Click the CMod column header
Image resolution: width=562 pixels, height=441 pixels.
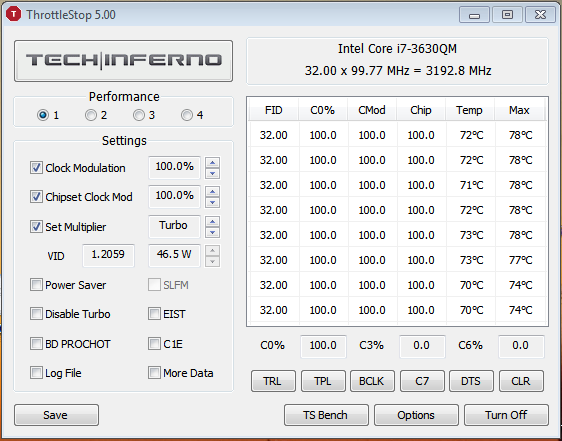coord(372,110)
